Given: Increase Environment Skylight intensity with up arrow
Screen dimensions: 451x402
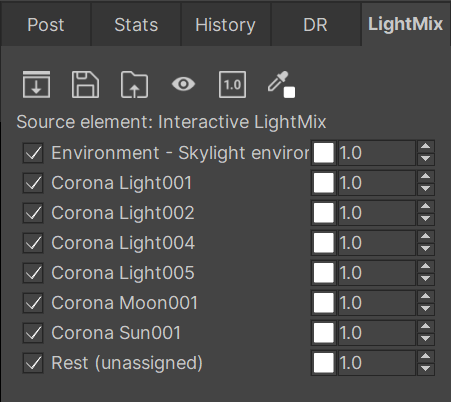Looking at the screenshot, I should tap(426, 147).
